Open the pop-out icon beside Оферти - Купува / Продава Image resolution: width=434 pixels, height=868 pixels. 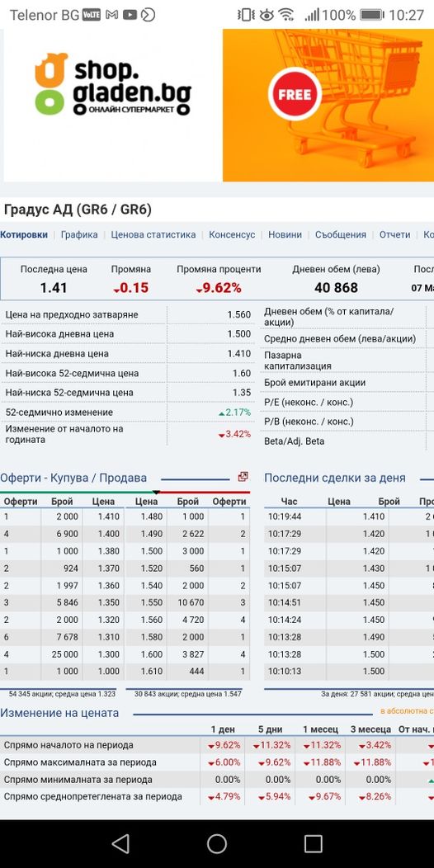click(243, 477)
